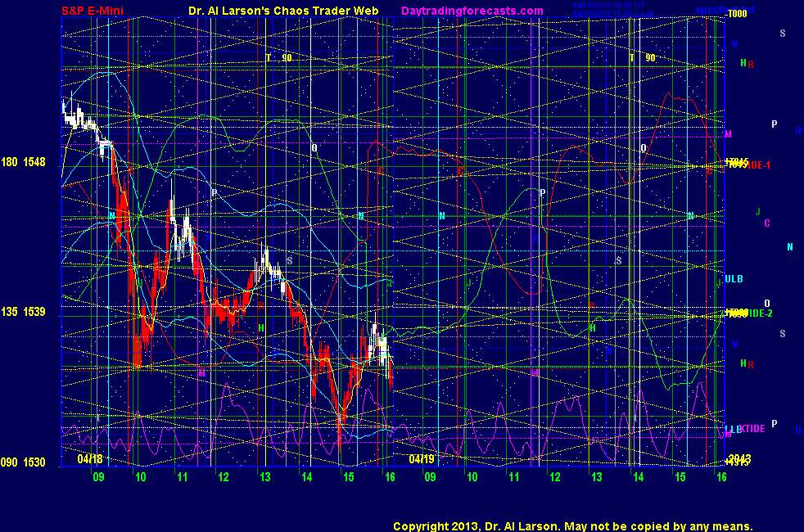Click the white "O" in the right margin

(767, 304)
